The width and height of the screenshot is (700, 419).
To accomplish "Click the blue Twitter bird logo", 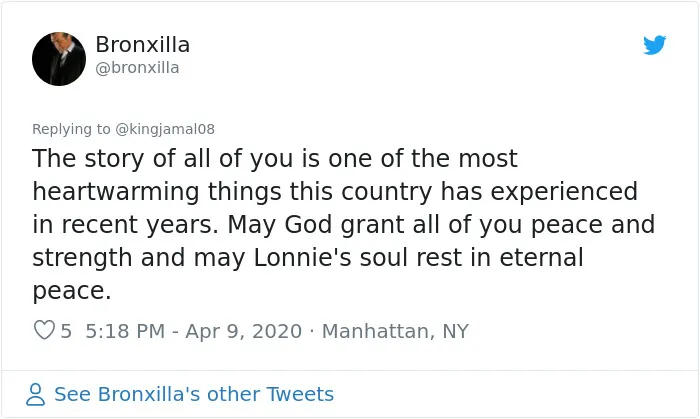I will coord(654,45).
